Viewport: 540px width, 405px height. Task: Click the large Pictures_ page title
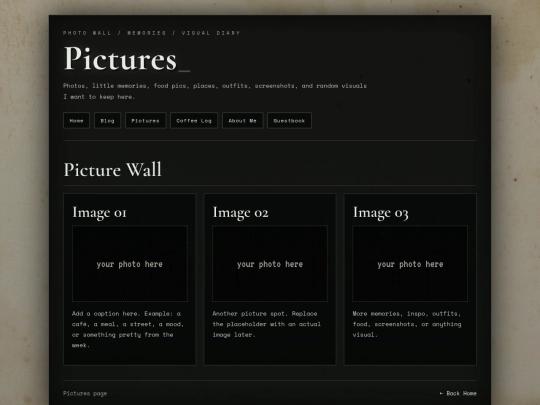click(127, 59)
